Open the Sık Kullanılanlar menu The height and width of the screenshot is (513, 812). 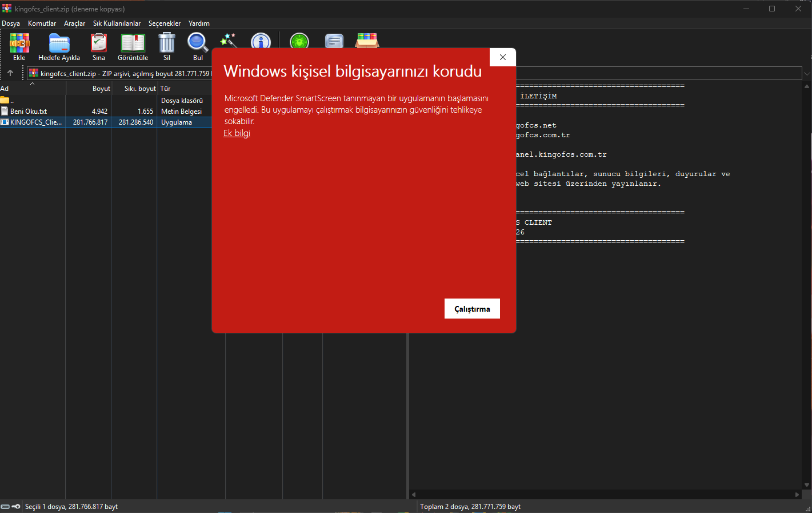point(117,23)
